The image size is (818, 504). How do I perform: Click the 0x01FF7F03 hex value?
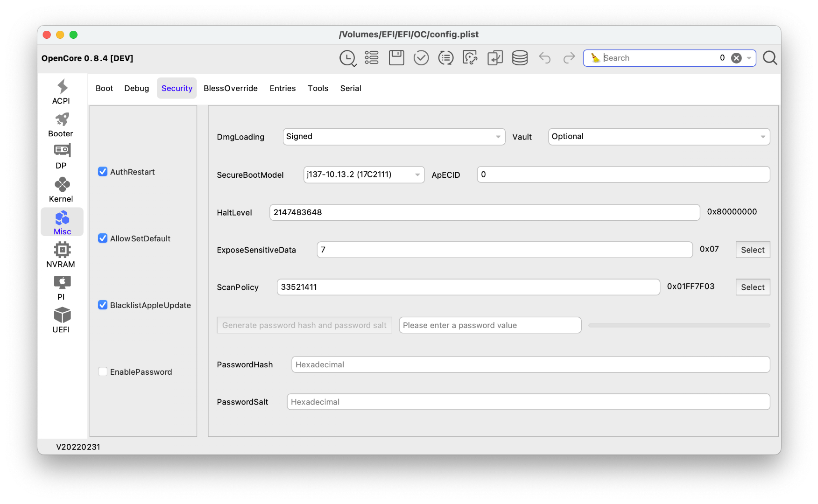691,287
